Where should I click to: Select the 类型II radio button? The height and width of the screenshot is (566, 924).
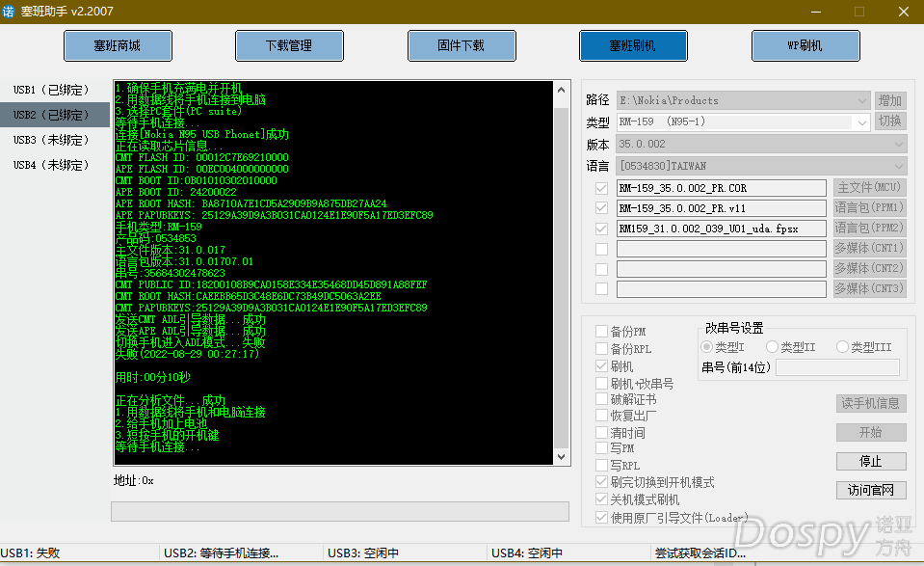tap(772, 347)
